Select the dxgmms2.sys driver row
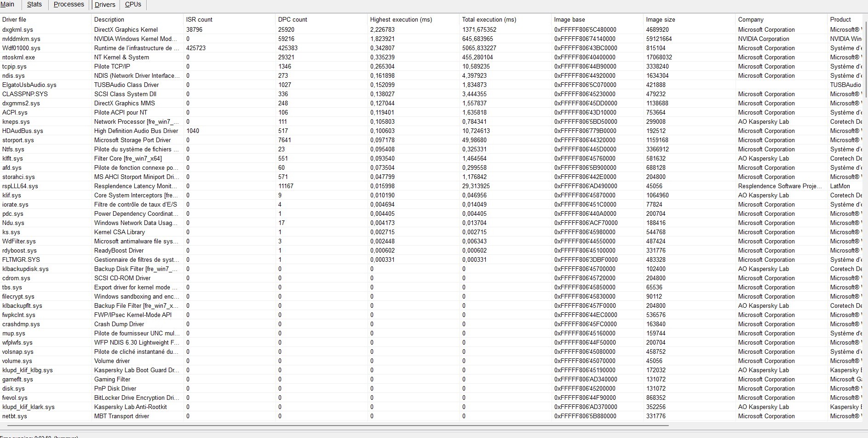The width and height of the screenshot is (868, 438). coord(431,103)
